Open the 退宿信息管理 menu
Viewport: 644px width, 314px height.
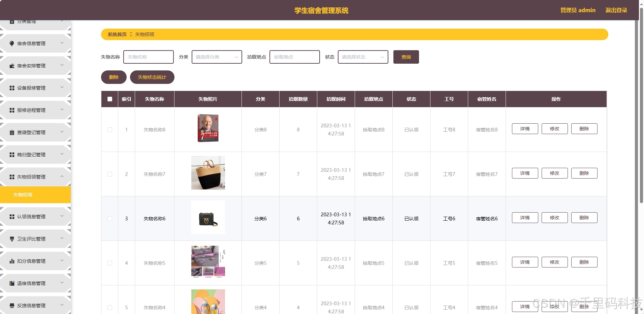point(35,283)
